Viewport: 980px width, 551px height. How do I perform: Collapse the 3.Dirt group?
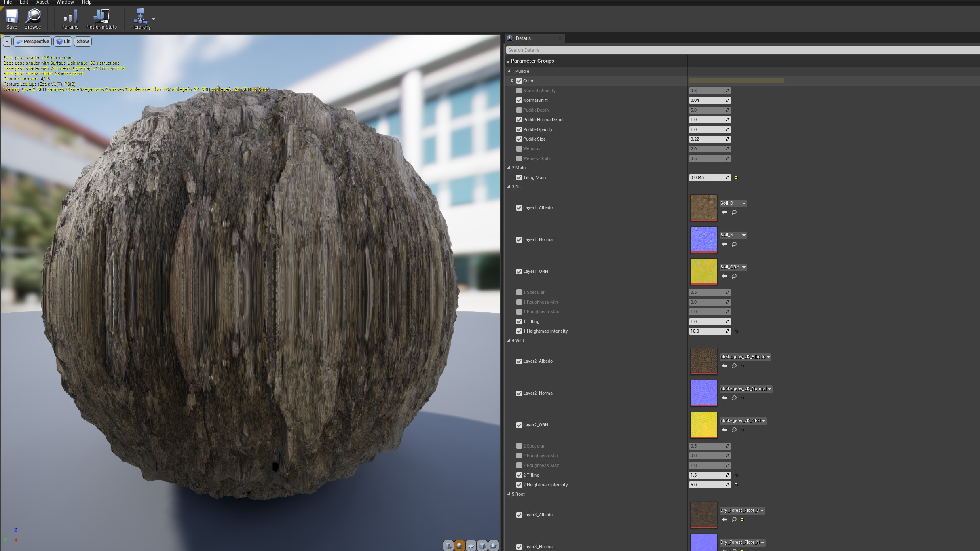coord(509,187)
